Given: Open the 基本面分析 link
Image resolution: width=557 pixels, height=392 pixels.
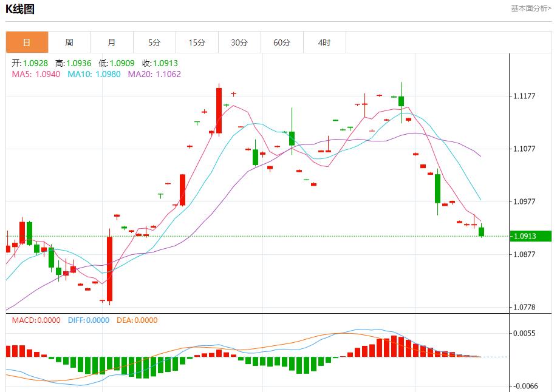Looking at the screenshot, I should (x=531, y=8).
